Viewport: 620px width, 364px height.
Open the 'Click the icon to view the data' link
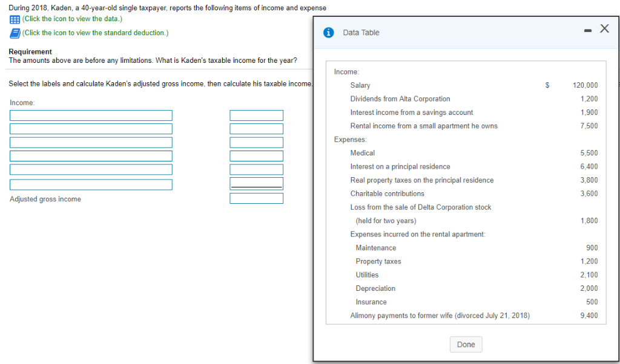coord(72,19)
